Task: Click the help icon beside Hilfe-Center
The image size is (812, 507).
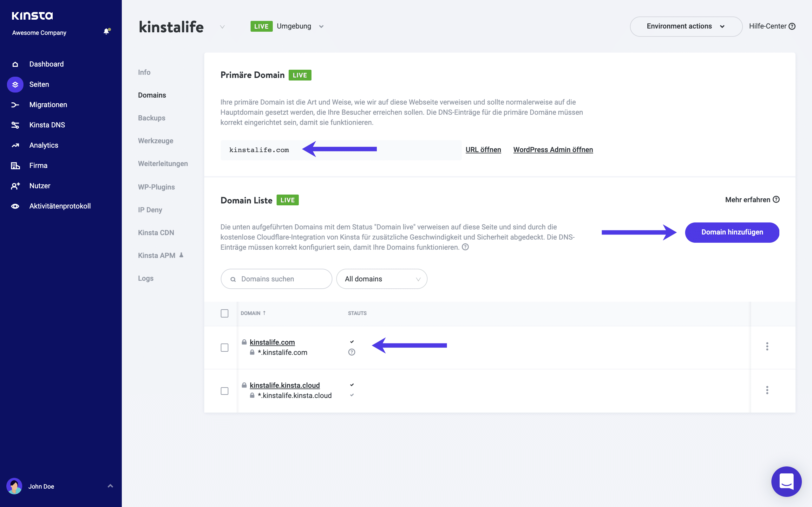Action: tap(792, 26)
